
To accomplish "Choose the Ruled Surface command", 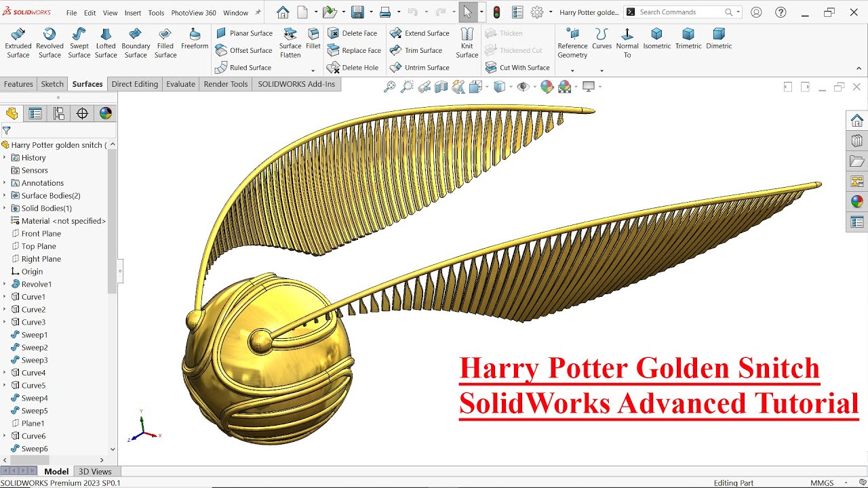I will click(x=243, y=68).
